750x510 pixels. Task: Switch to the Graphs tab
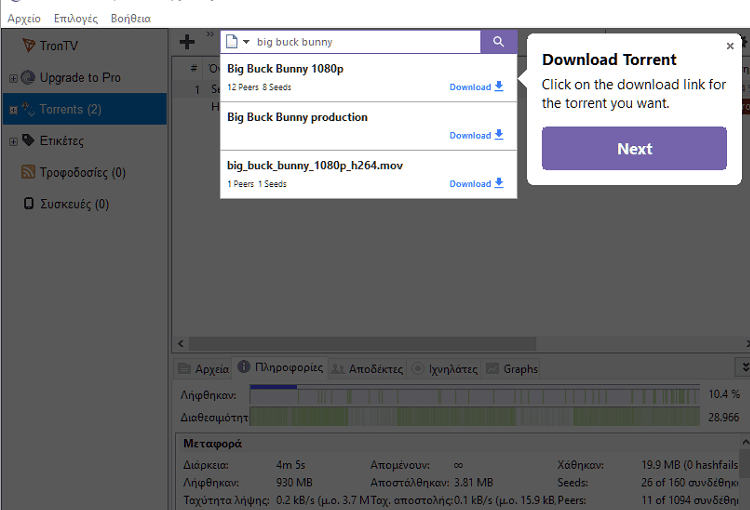point(511,369)
